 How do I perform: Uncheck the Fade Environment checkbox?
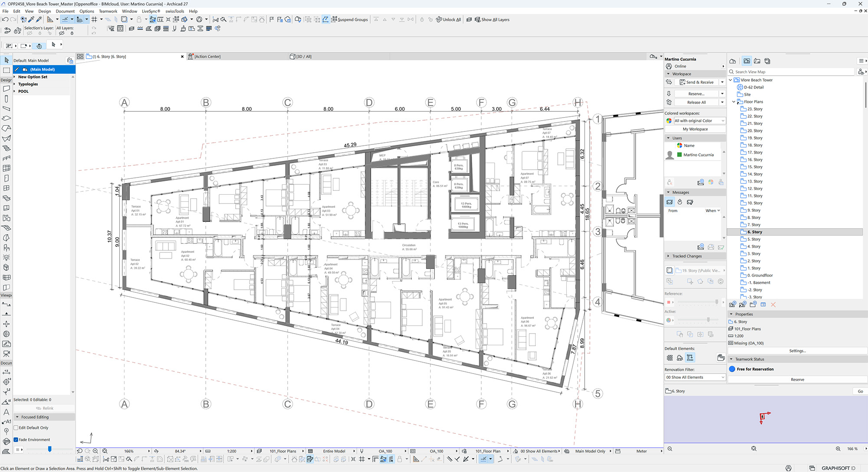[16, 439]
